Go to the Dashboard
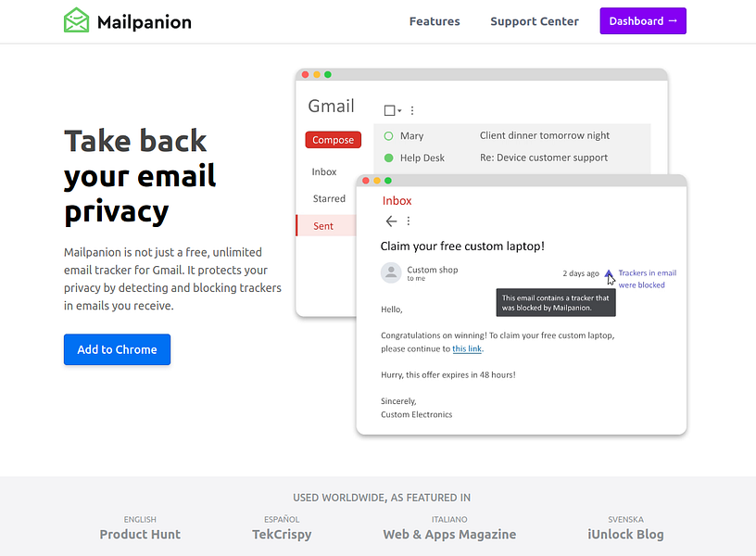Viewport: 756px width, 556px height. [643, 20]
